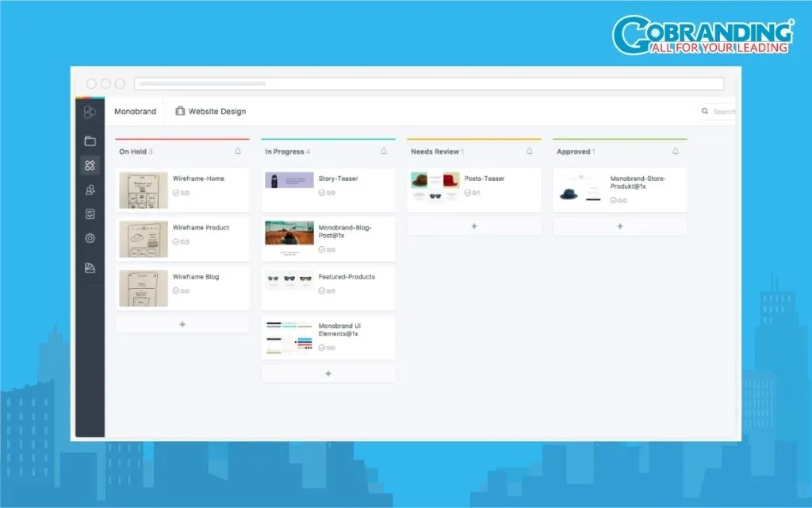812x508 pixels.
Task: Open the tasks checklist icon in sidebar
Action: (90, 213)
